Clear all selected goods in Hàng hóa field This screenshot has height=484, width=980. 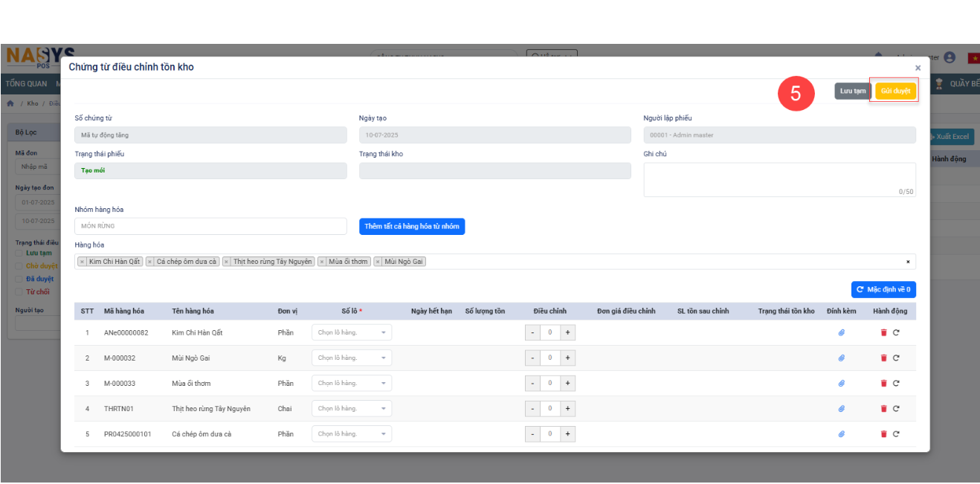[x=907, y=262]
